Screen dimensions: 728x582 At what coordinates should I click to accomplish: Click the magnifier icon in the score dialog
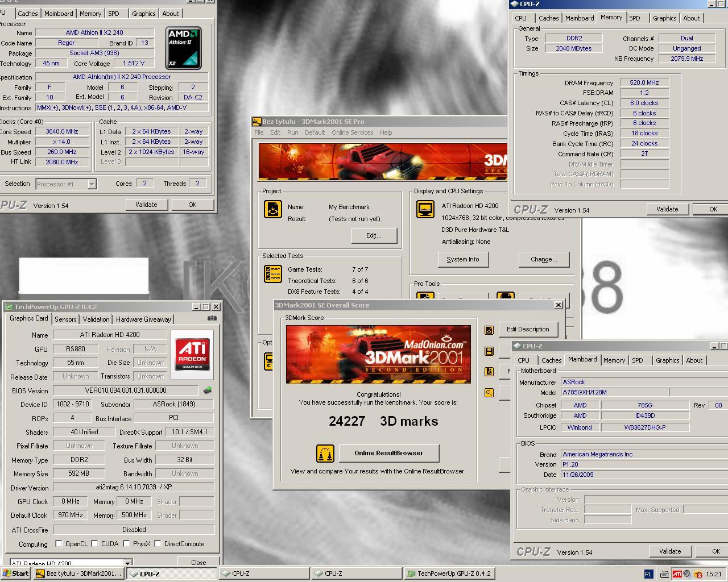click(x=489, y=392)
